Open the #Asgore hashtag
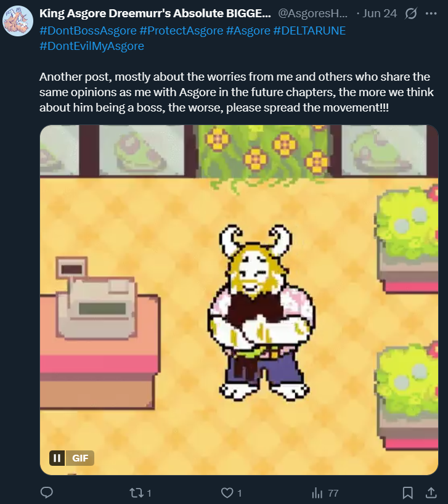Image resolution: width=448 pixels, height=504 pixels. click(x=248, y=31)
